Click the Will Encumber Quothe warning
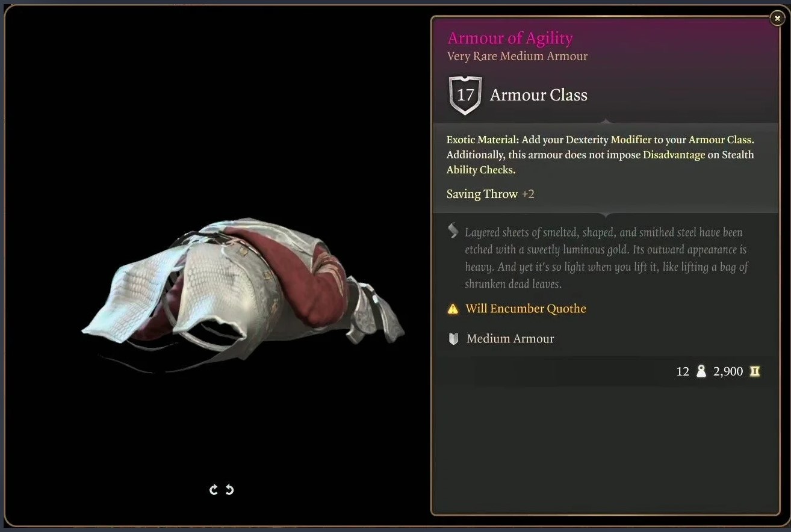 pyautogui.click(x=526, y=309)
